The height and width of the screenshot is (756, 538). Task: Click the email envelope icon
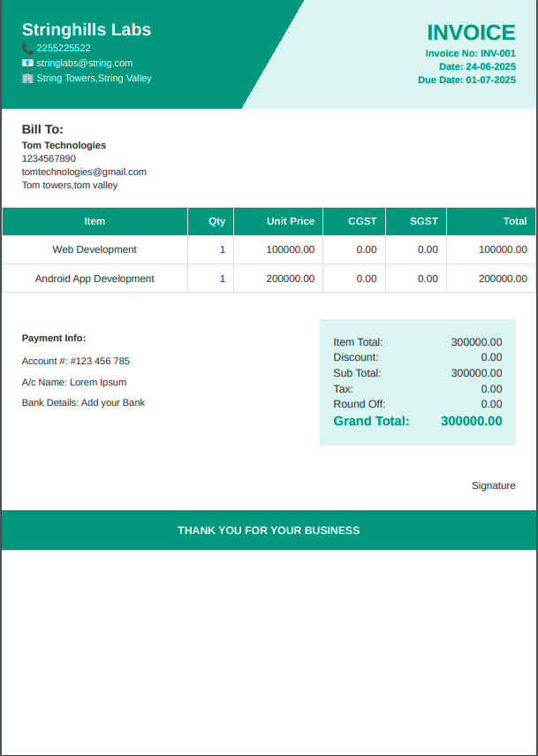(x=27, y=64)
